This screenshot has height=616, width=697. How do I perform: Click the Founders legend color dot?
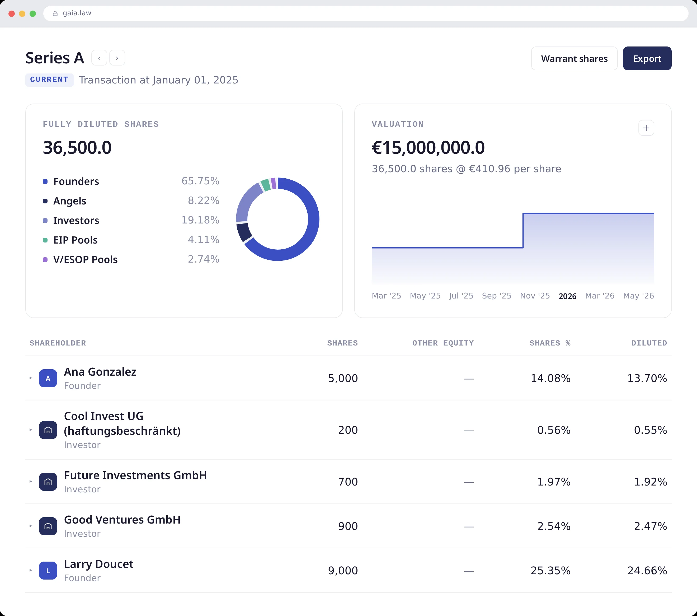[45, 181]
